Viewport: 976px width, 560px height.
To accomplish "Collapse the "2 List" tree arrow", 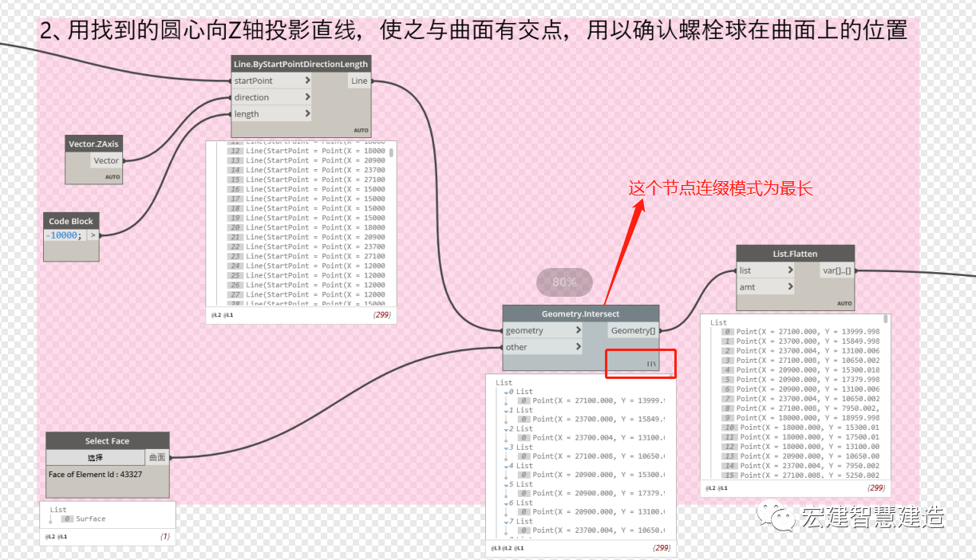I will (x=506, y=429).
